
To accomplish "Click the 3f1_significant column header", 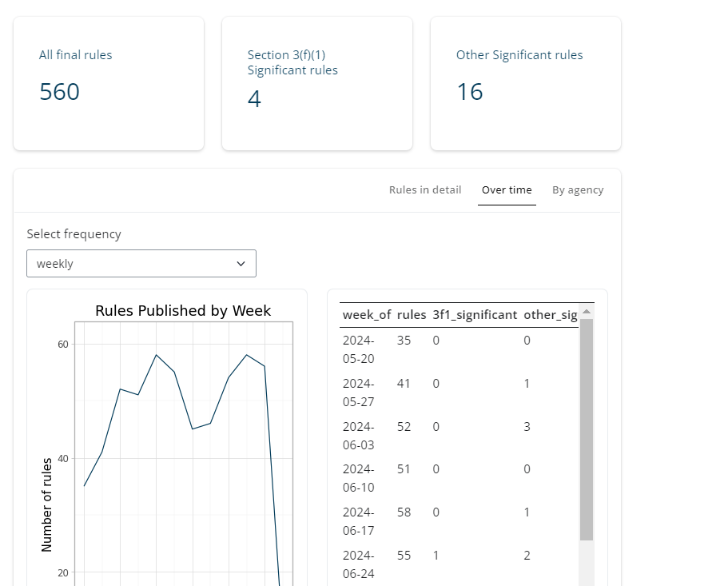I will (475, 315).
